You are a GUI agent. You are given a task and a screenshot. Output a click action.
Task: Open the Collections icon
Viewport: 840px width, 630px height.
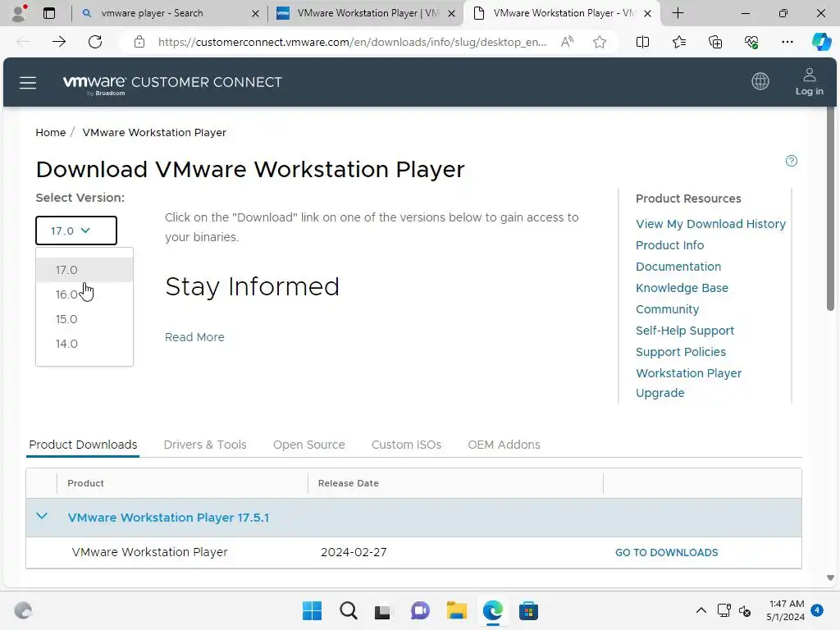715,42
